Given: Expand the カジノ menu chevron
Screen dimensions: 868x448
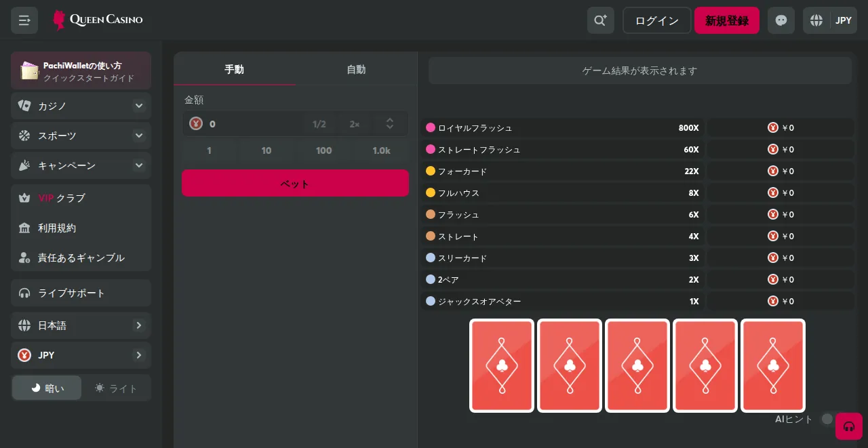Looking at the screenshot, I should pyautogui.click(x=139, y=106).
